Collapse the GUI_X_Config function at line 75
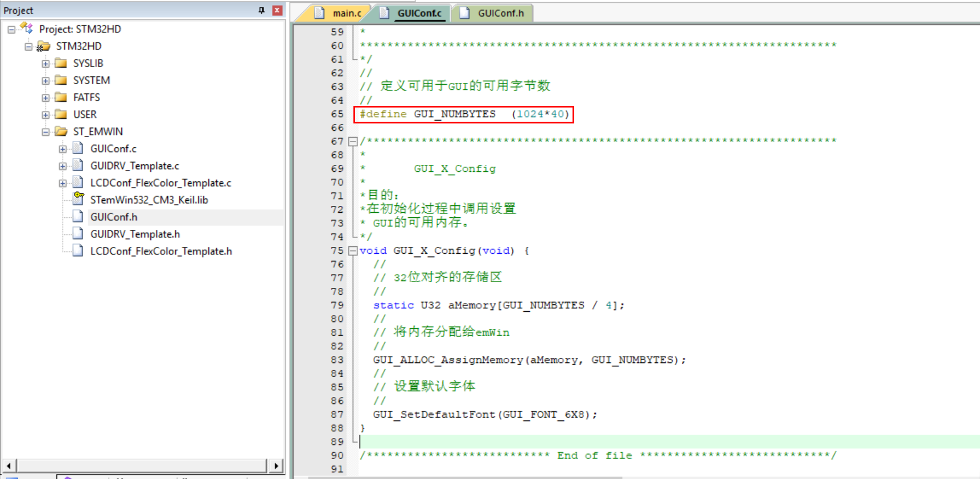Screen dimensions: 980x479 (x=353, y=250)
